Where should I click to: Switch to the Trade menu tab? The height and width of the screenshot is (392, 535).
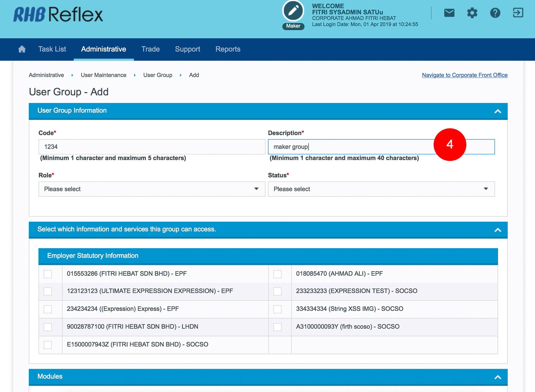(x=150, y=49)
